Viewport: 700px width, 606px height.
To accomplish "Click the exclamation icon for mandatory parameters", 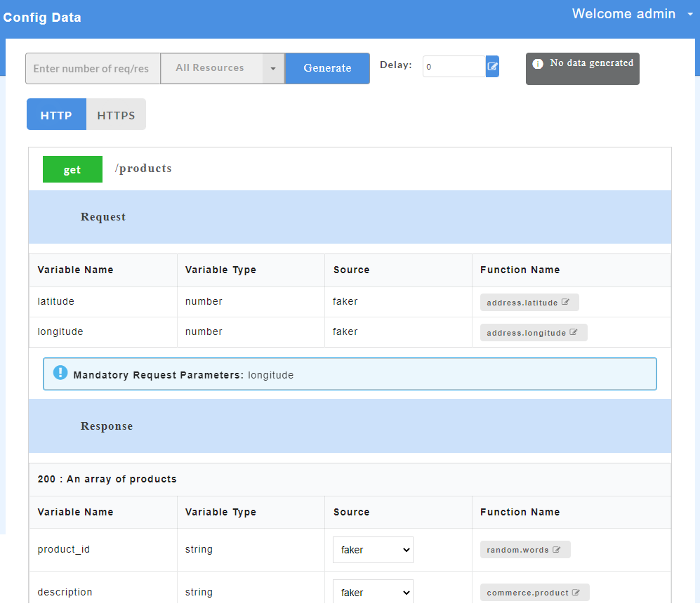I will point(60,372).
